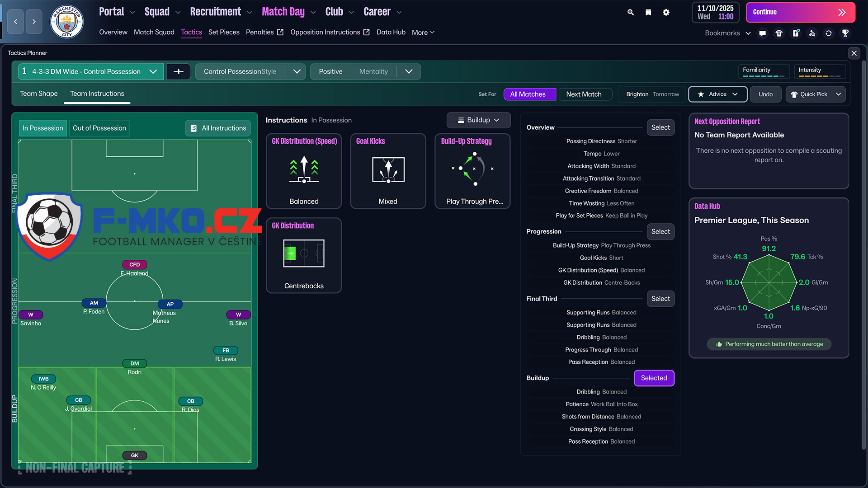The height and width of the screenshot is (488, 868).
Task: Expand the Mentality dropdown arrow
Action: click(x=409, y=71)
